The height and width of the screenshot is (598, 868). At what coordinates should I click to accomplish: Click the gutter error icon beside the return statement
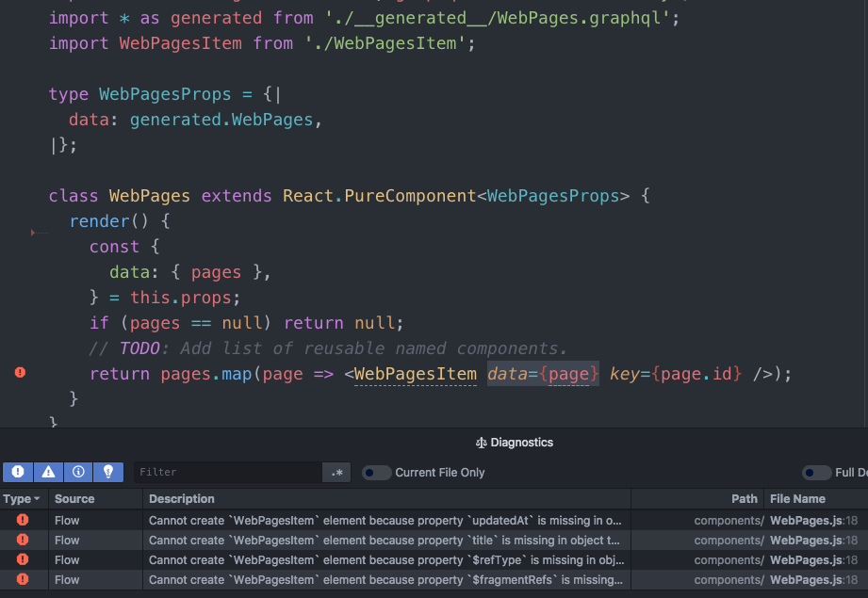(20, 372)
